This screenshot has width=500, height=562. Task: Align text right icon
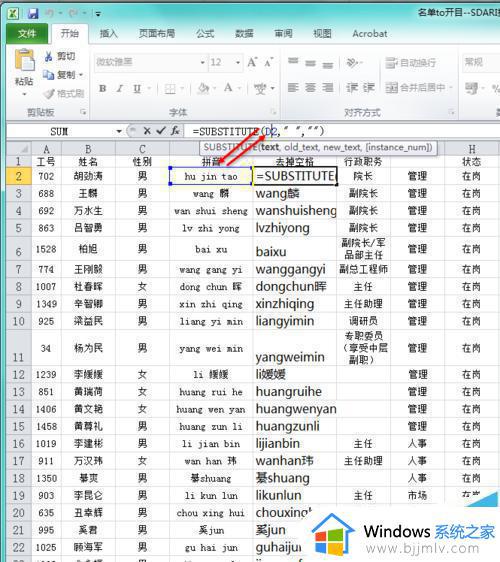pyautogui.click(x=328, y=87)
